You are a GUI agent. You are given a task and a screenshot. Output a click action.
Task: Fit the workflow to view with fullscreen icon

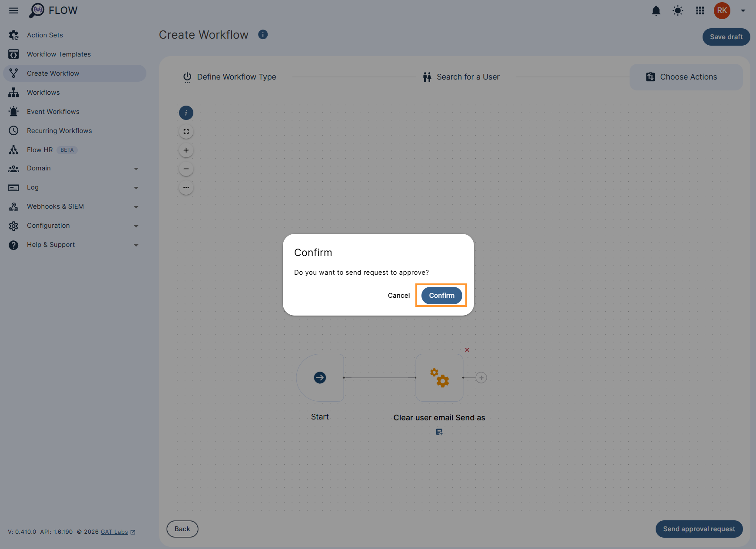click(186, 131)
